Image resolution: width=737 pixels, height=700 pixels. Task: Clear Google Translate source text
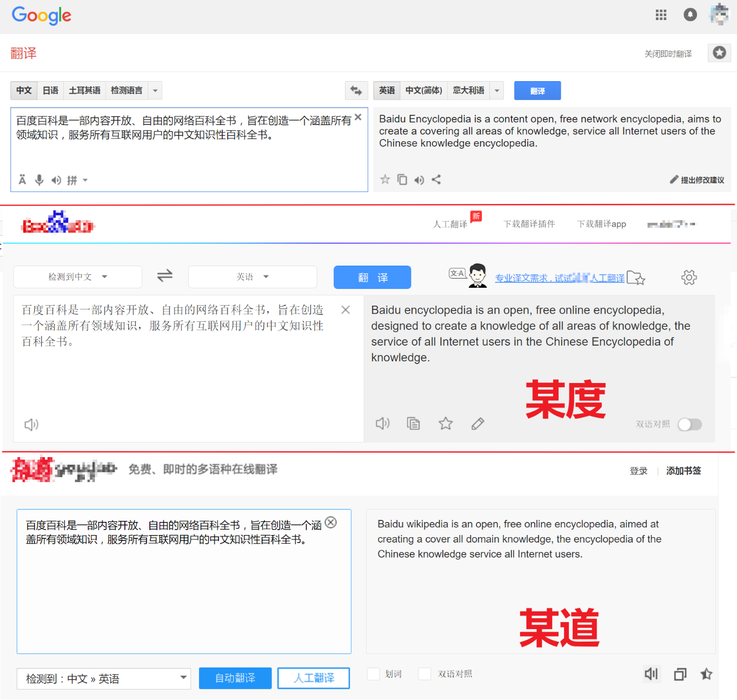click(x=358, y=117)
